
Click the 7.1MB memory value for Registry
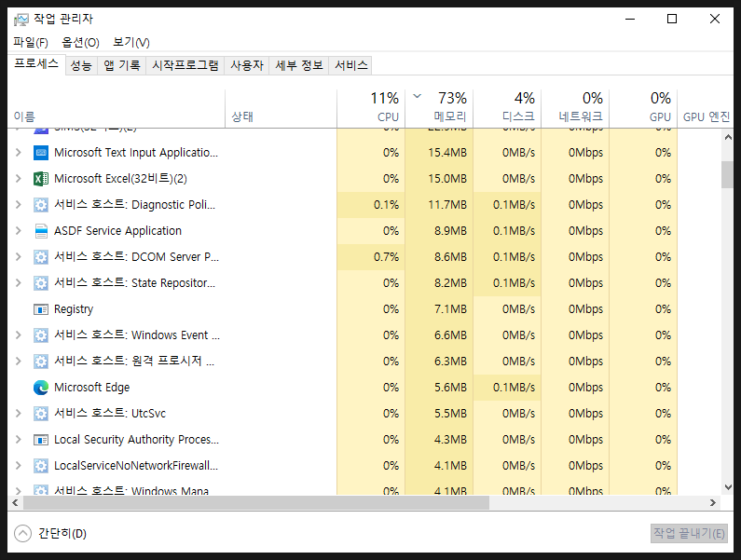[450, 309]
